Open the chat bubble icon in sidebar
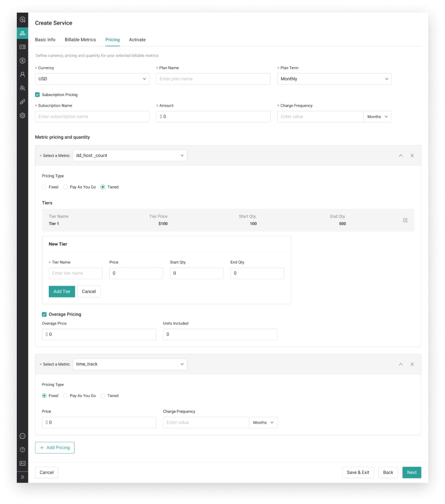 (22, 436)
